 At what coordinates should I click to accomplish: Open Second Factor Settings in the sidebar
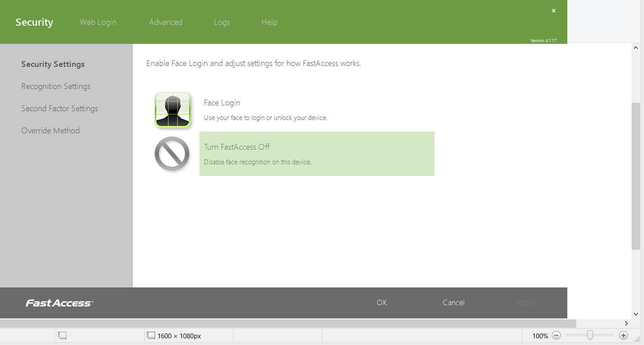coord(59,109)
